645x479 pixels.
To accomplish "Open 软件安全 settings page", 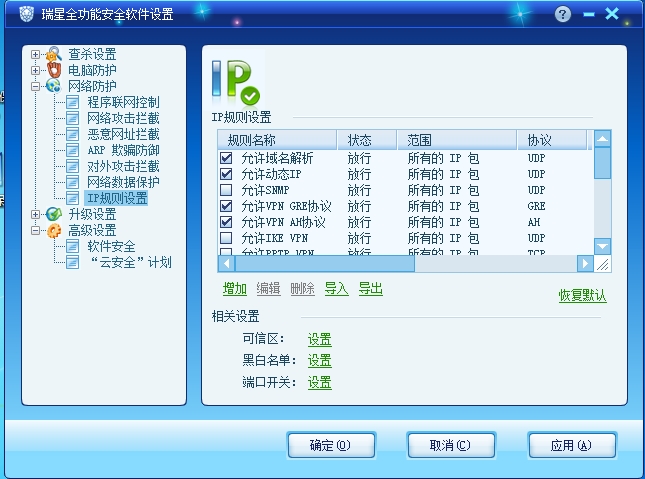I will point(111,246).
